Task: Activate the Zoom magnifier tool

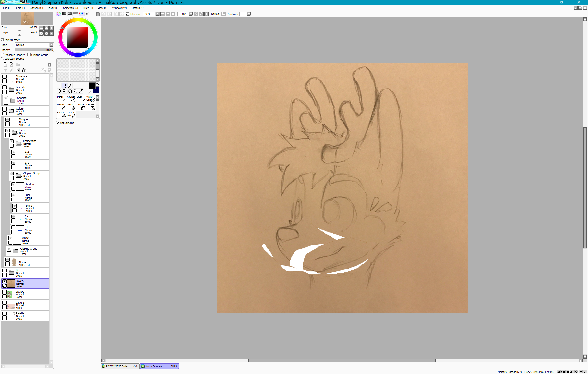Action: coord(65,91)
